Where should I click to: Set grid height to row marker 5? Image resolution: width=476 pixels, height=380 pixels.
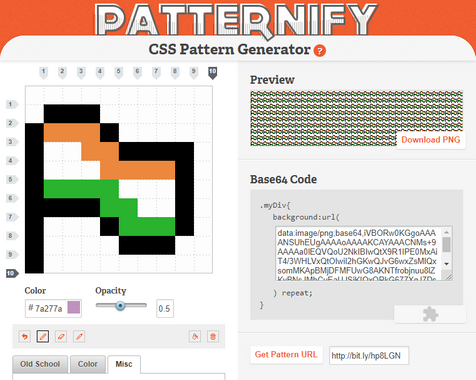(x=12, y=180)
